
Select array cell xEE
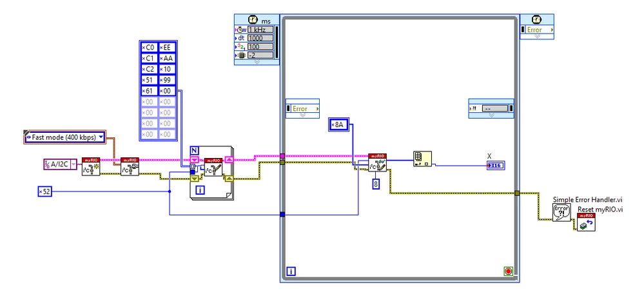167,47
